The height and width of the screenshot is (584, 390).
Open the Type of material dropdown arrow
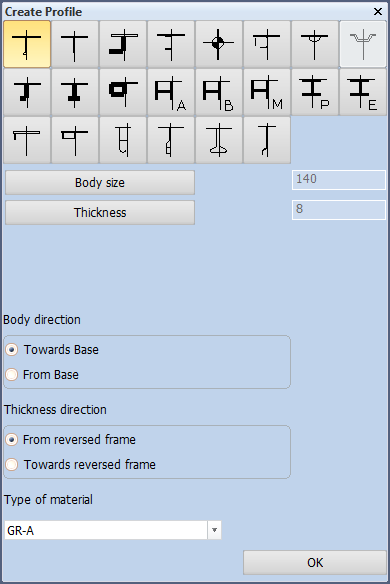coord(214,530)
